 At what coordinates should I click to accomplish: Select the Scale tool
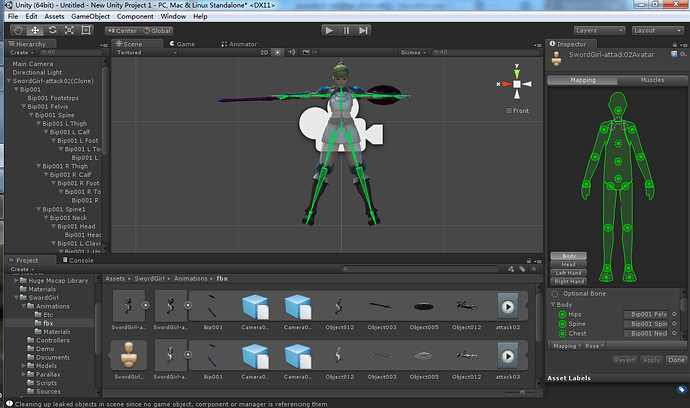71,30
